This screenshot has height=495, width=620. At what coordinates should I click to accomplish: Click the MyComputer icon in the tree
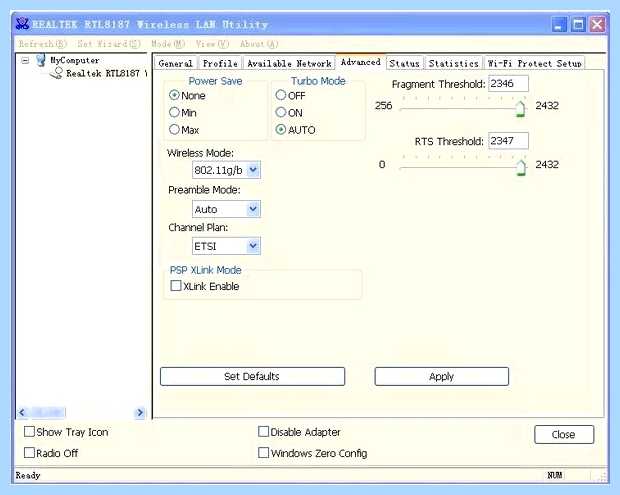pyautogui.click(x=41, y=60)
